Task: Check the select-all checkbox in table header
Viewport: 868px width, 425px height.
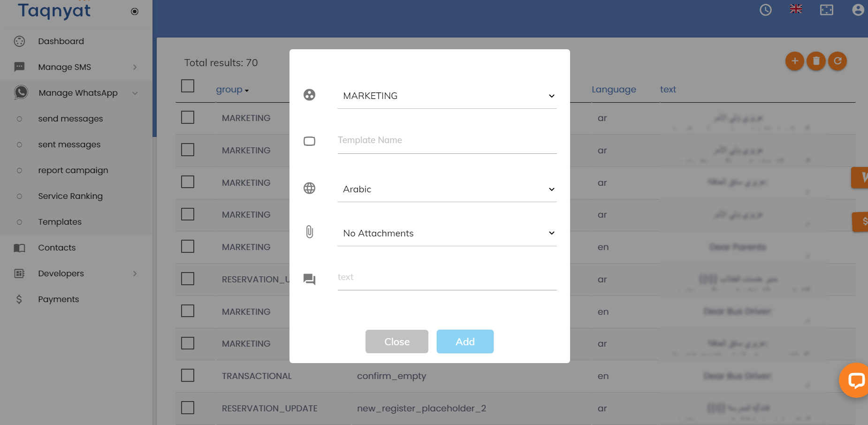Action: tap(188, 86)
